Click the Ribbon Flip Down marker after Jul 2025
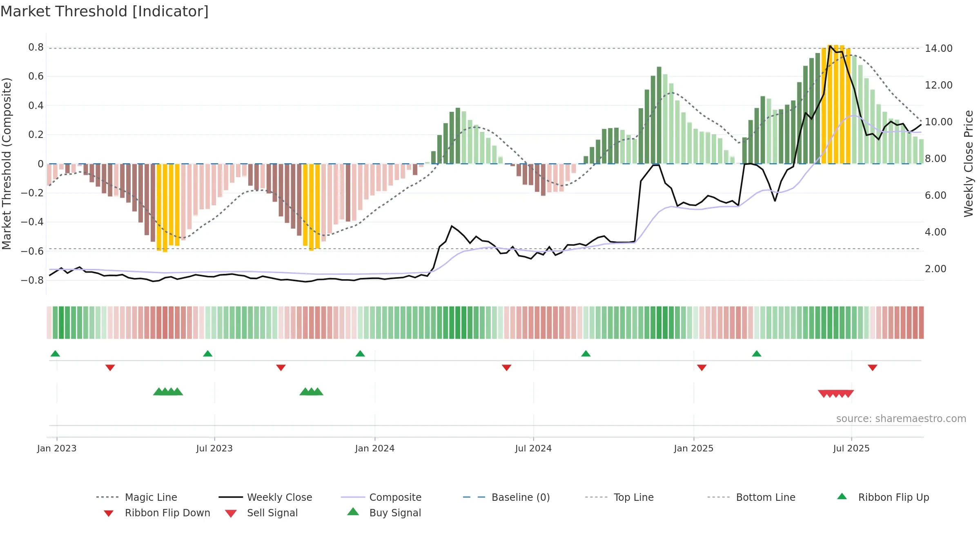Screen dimensions: 980x551 click(873, 368)
